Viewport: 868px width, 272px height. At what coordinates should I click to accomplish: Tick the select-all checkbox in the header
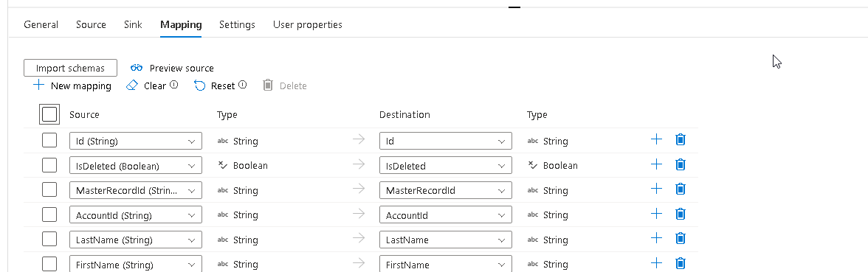49,114
